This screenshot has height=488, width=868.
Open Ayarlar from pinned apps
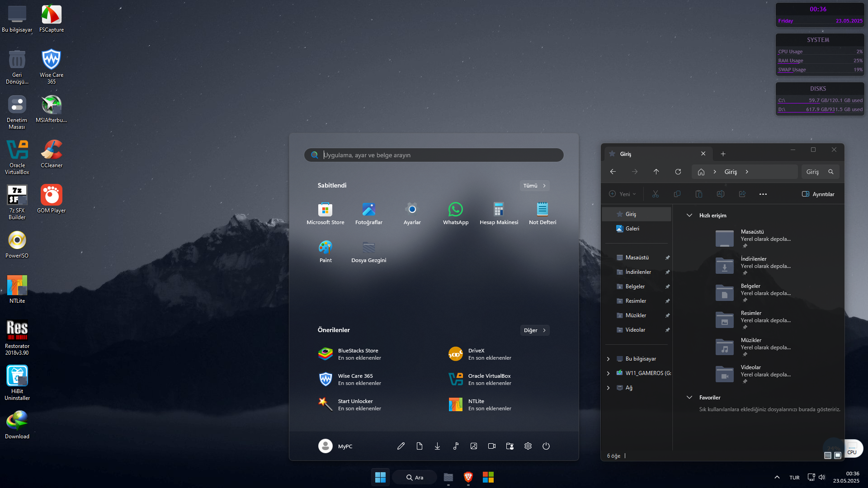point(412,214)
